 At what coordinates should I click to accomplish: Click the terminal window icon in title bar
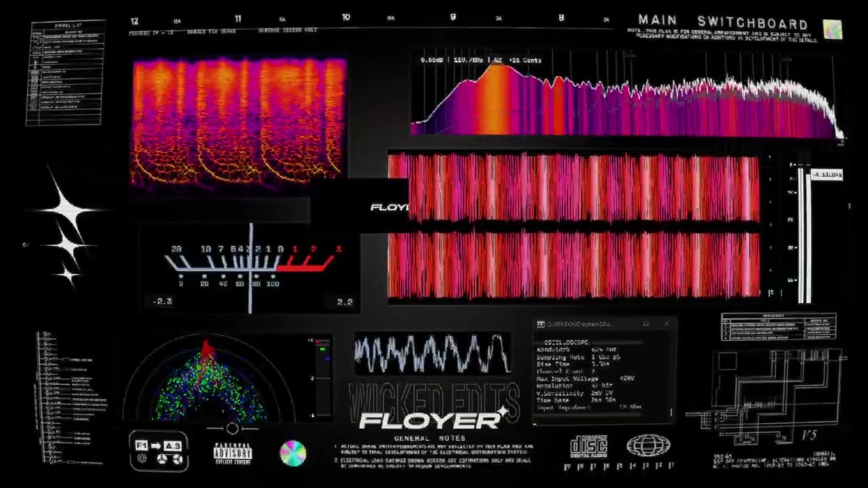tap(540, 325)
